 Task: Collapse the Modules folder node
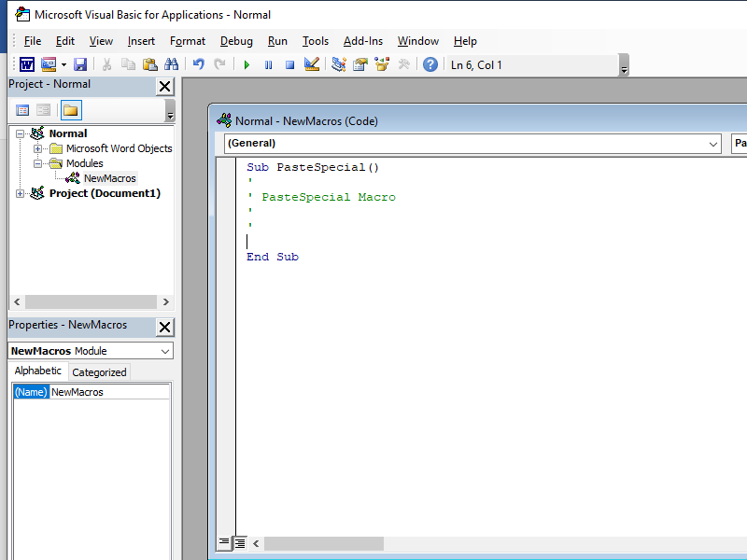pyautogui.click(x=37, y=164)
